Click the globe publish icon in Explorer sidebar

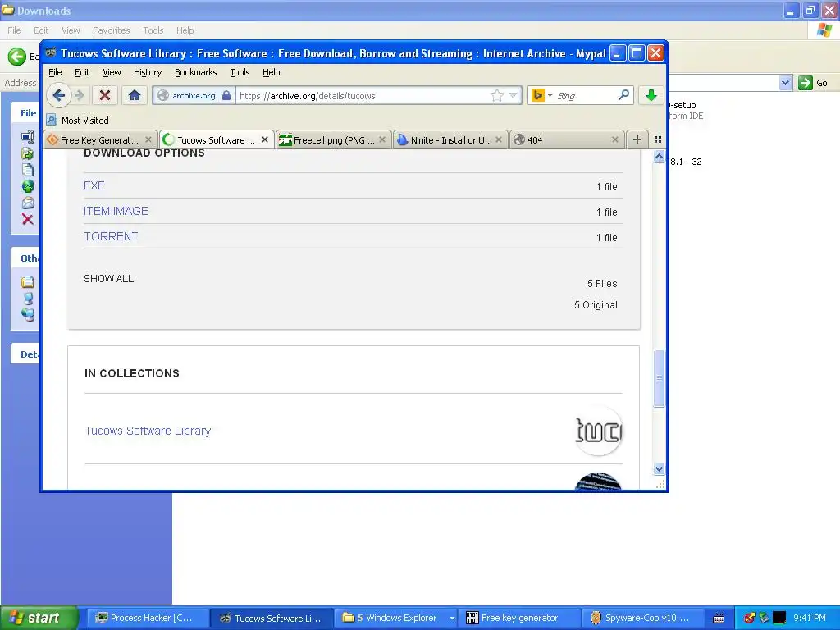28,186
